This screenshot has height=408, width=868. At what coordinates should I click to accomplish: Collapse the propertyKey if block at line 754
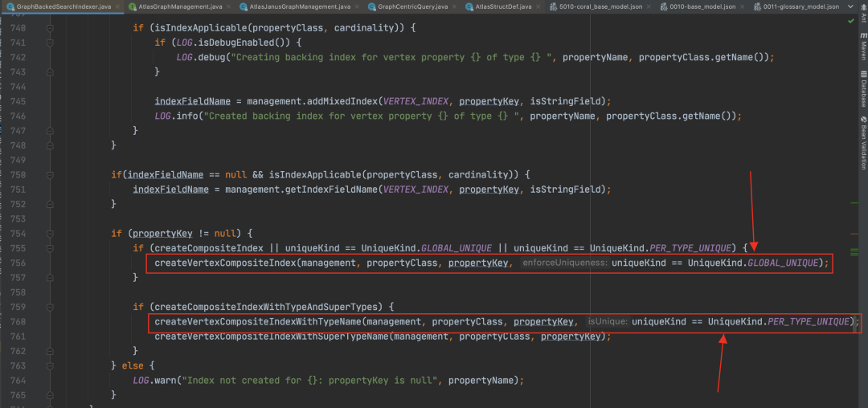(50, 233)
